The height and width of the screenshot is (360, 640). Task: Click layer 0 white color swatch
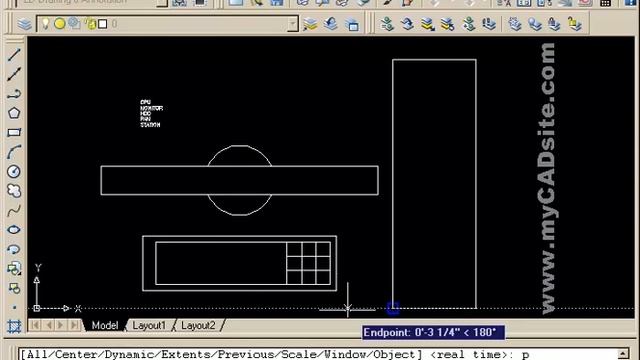click(103, 24)
